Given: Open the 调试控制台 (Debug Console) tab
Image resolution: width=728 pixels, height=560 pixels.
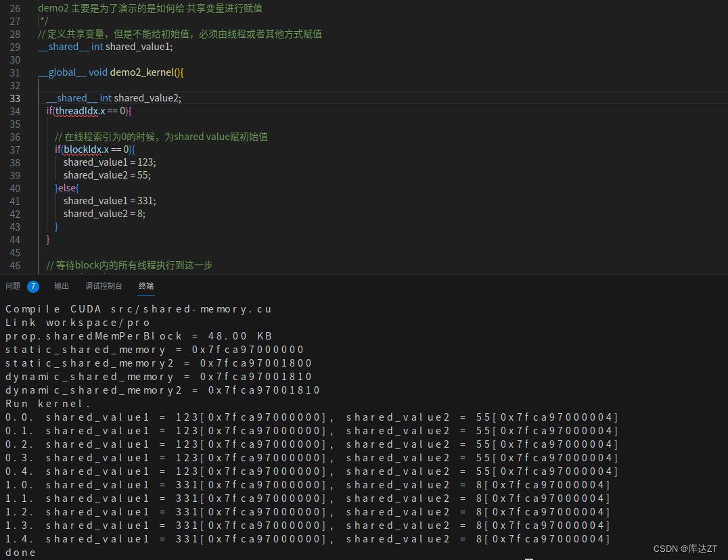Looking at the screenshot, I should 104,285.
